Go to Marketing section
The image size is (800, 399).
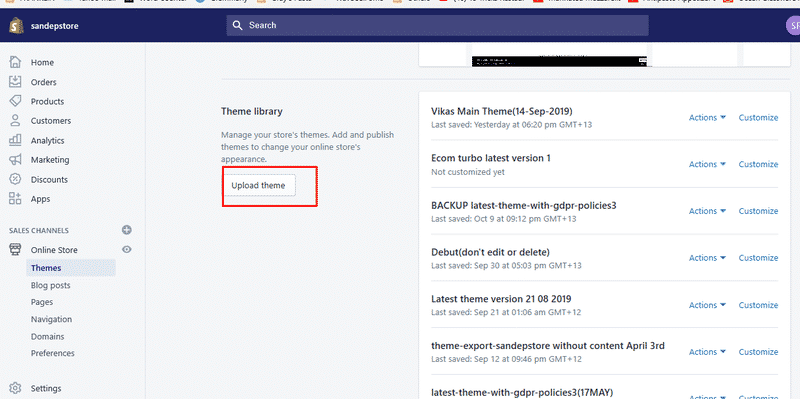click(49, 160)
